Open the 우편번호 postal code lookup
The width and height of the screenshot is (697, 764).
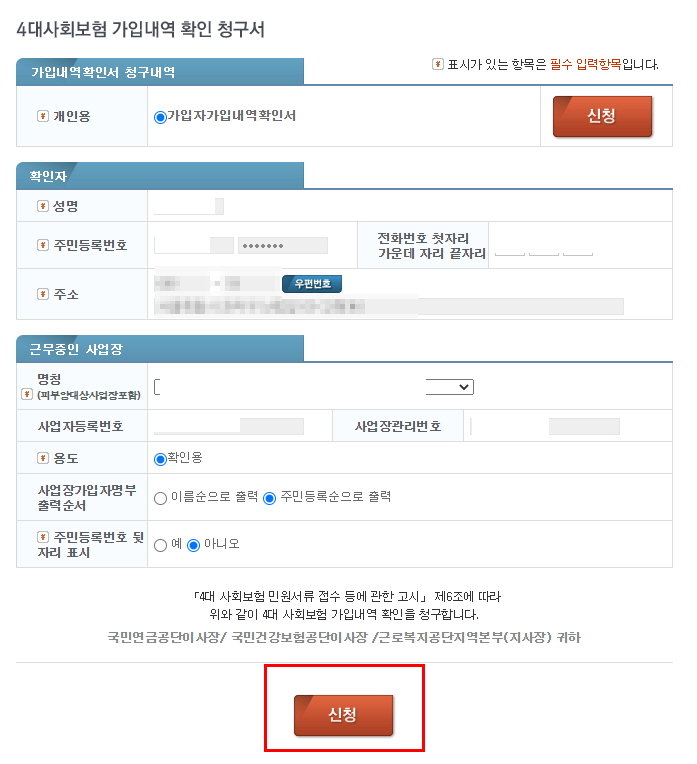point(312,284)
